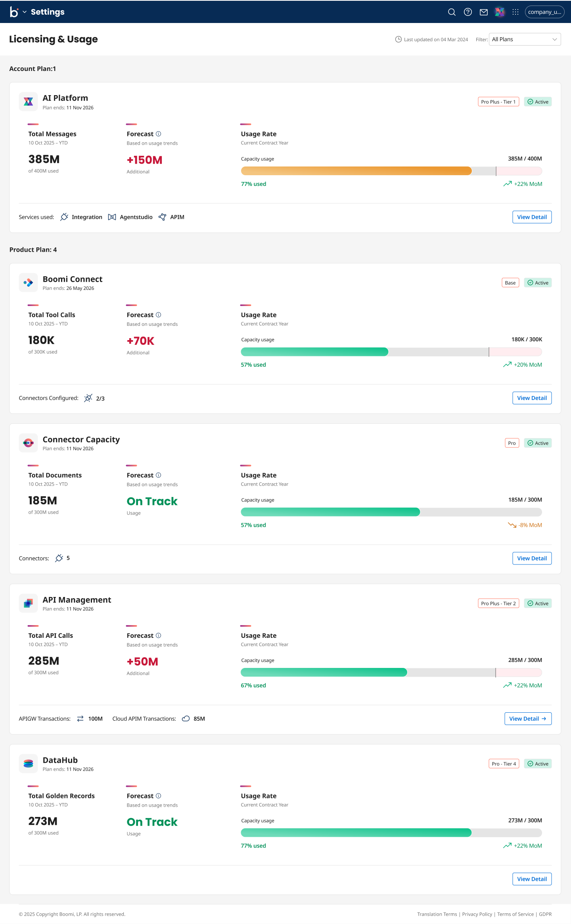Expand the chevron next to Boomi logo
The height and width of the screenshot is (924, 571).
(25, 12)
